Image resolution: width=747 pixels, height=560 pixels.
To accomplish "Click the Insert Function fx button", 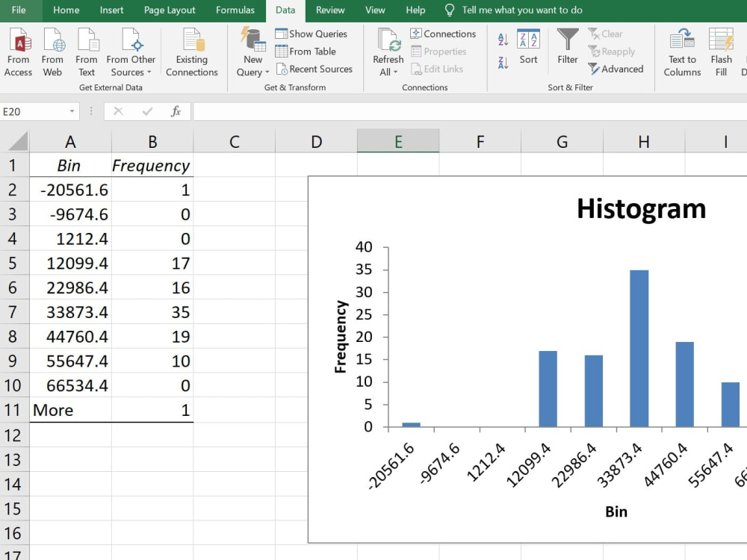I will 176,111.
